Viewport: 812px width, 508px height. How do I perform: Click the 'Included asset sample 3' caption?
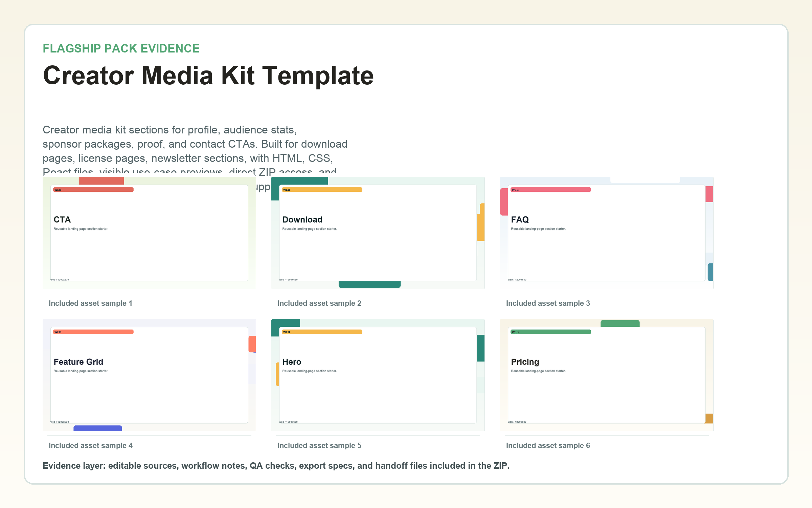[x=548, y=303]
